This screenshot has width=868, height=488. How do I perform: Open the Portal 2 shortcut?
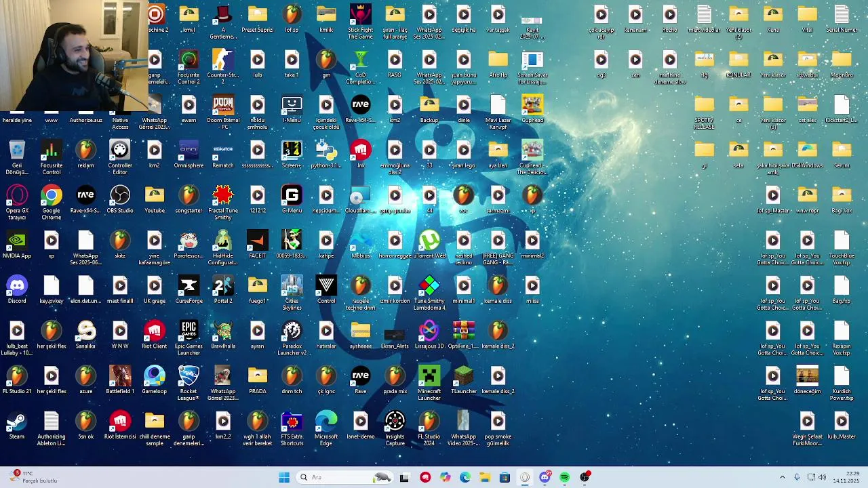click(223, 290)
